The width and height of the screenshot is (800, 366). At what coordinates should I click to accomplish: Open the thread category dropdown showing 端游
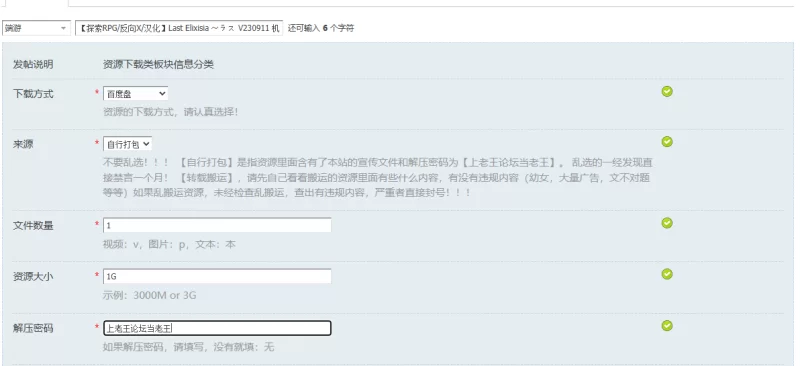coord(36,28)
